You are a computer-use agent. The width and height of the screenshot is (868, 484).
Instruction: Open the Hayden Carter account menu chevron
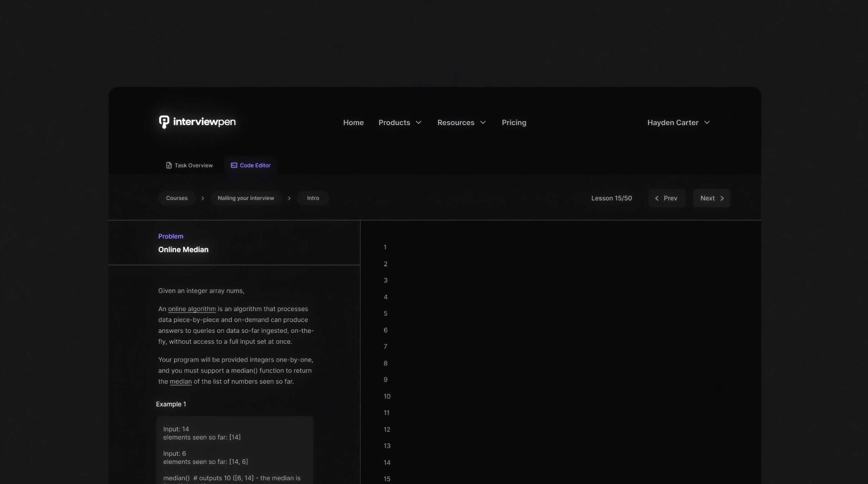(707, 122)
